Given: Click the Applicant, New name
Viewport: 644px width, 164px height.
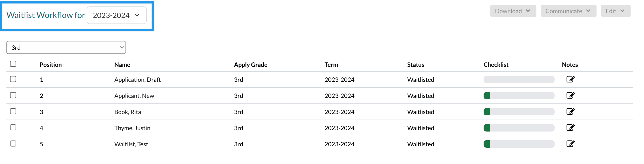Looking at the screenshot, I should [134, 96].
